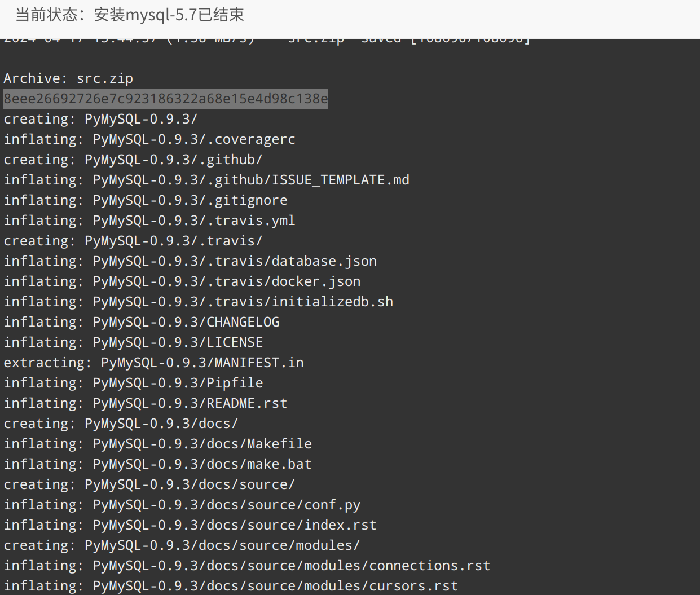
Task: Click the 'creating: ...docs/source/modules/' line
Action: pyautogui.click(x=182, y=545)
